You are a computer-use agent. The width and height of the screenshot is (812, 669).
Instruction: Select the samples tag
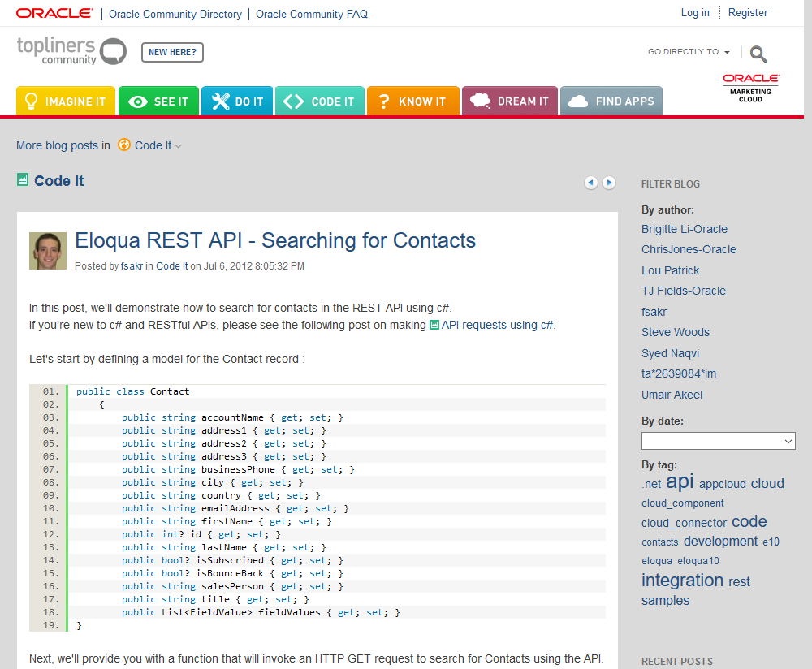(x=665, y=601)
